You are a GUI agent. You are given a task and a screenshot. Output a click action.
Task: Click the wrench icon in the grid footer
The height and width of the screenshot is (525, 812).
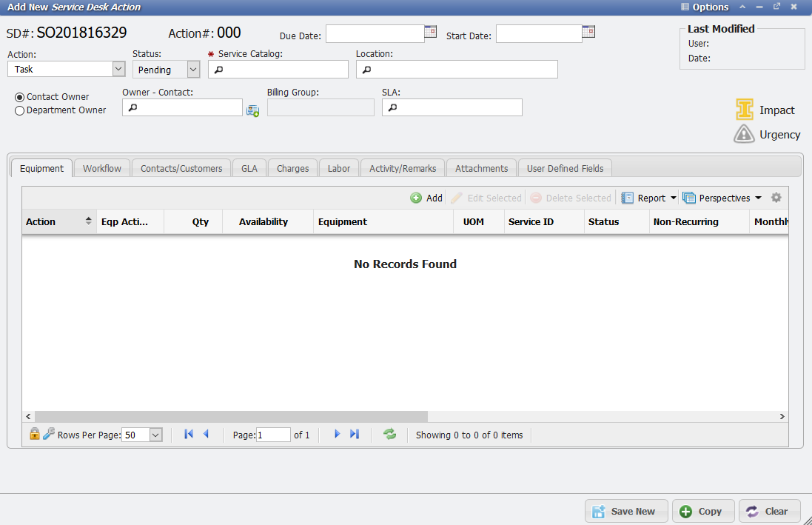(x=49, y=434)
